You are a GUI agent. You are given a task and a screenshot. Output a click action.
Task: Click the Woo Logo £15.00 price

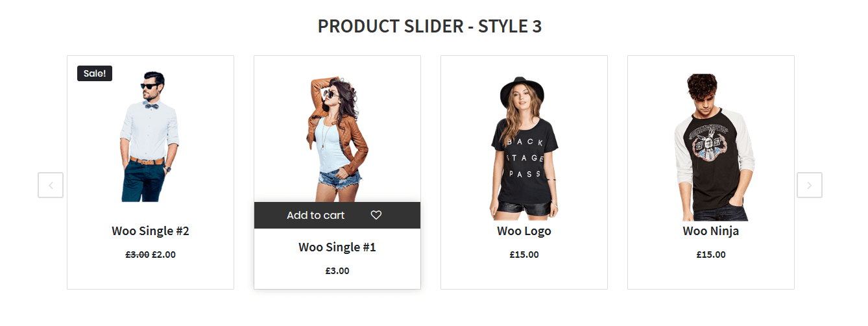pyautogui.click(x=524, y=255)
